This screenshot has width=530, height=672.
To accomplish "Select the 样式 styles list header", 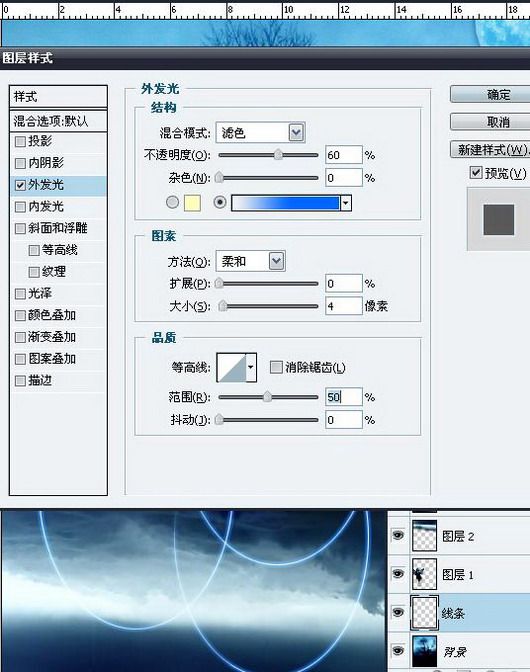I will tap(58, 96).
